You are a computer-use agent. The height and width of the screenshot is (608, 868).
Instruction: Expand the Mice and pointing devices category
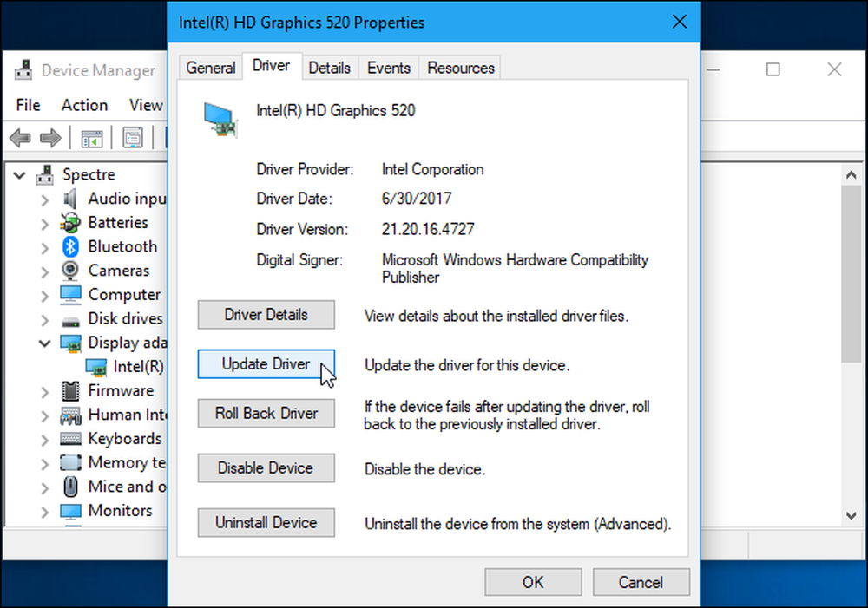coord(45,488)
